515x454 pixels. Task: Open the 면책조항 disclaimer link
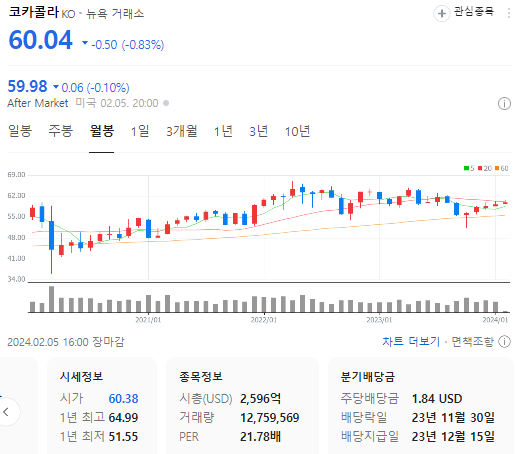click(x=472, y=342)
